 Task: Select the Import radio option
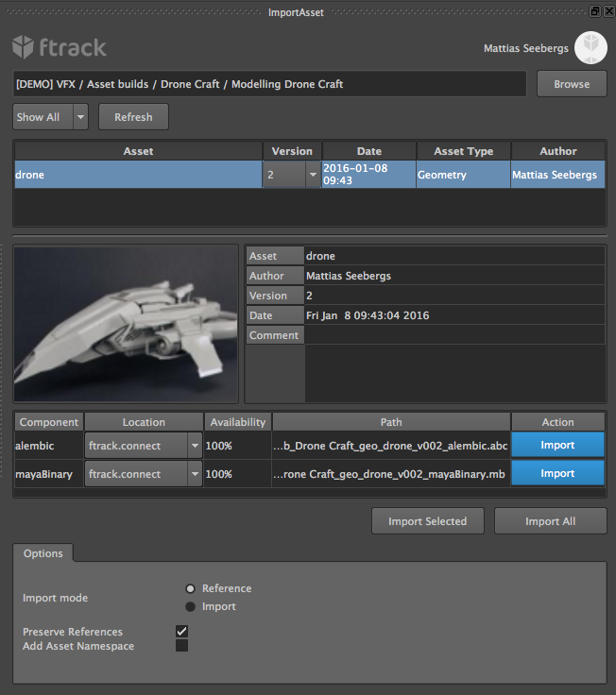tap(190, 606)
